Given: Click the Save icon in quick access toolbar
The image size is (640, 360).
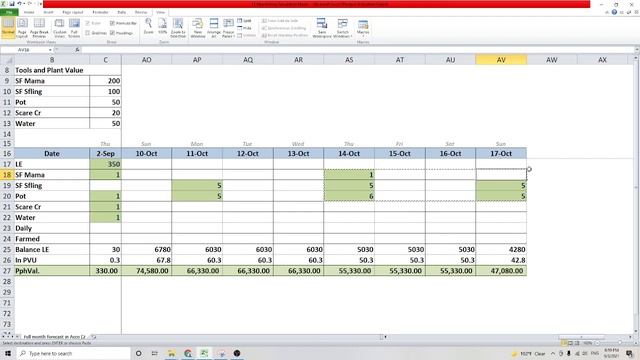Looking at the screenshot, I should (x=12, y=4).
